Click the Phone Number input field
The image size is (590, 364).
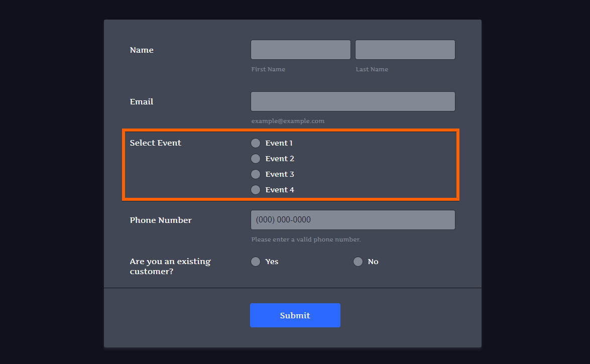(x=352, y=220)
